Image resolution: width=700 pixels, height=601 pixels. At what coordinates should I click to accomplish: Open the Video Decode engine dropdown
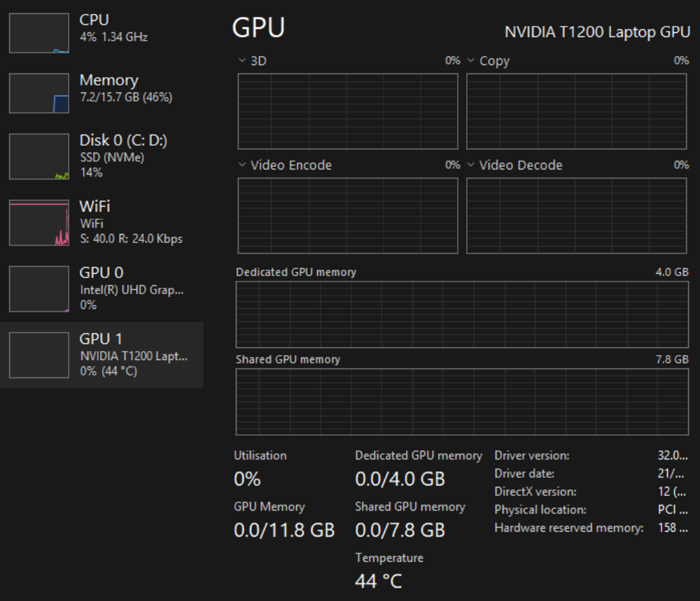(x=470, y=165)
